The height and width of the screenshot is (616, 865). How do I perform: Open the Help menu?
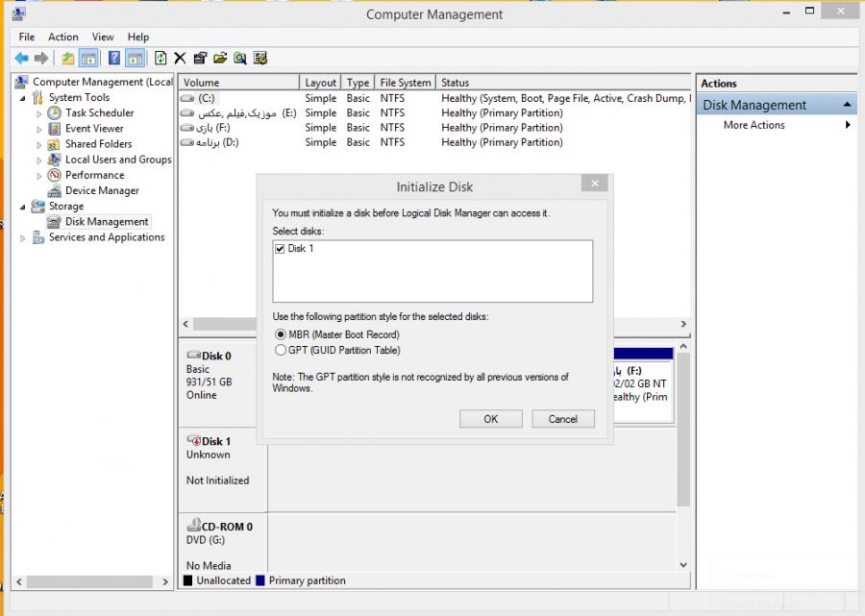137,37
